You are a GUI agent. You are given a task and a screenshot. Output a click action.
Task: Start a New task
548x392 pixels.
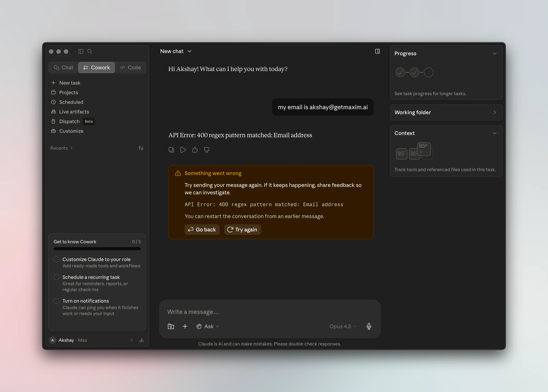[x=66, y=83]
